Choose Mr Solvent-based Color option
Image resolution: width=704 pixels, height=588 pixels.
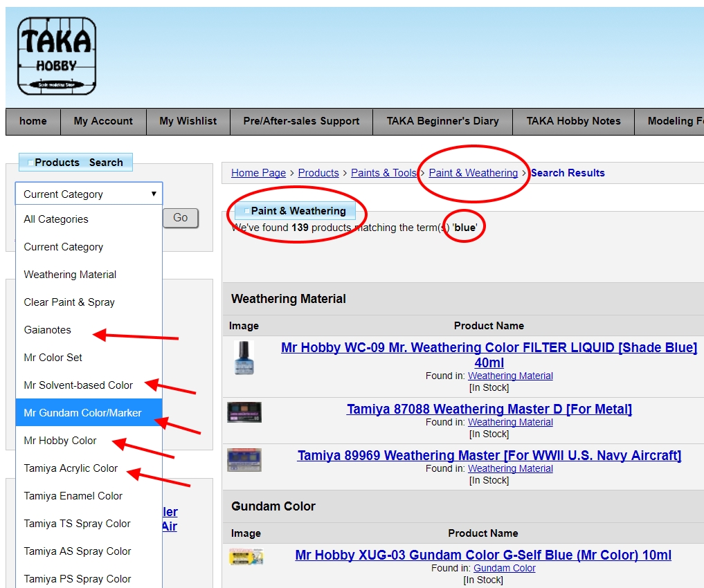coord(89,385)
